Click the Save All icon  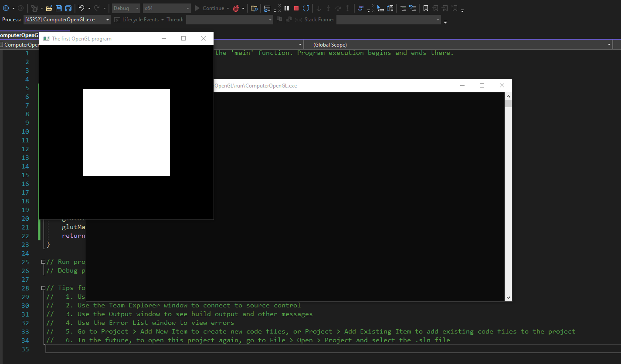pos(68,8)
